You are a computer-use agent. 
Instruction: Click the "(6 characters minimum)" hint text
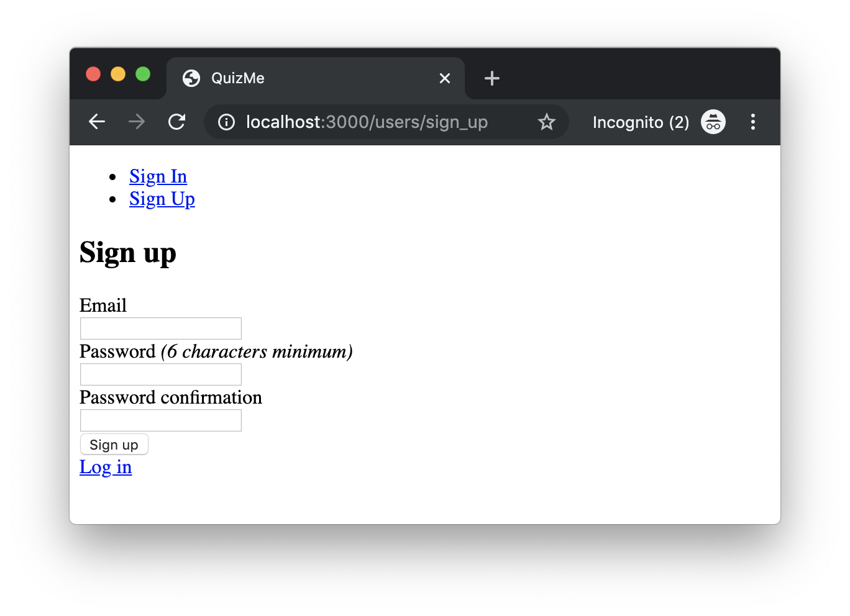pos(257,351)
